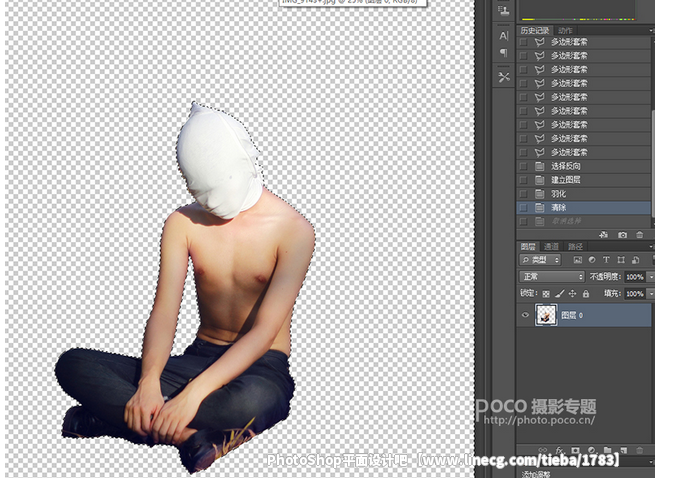Viewport: 675px width, 479px height.
Task: Open the 不透明度 opacity slider arrow
Action: [x=651, y=277]
